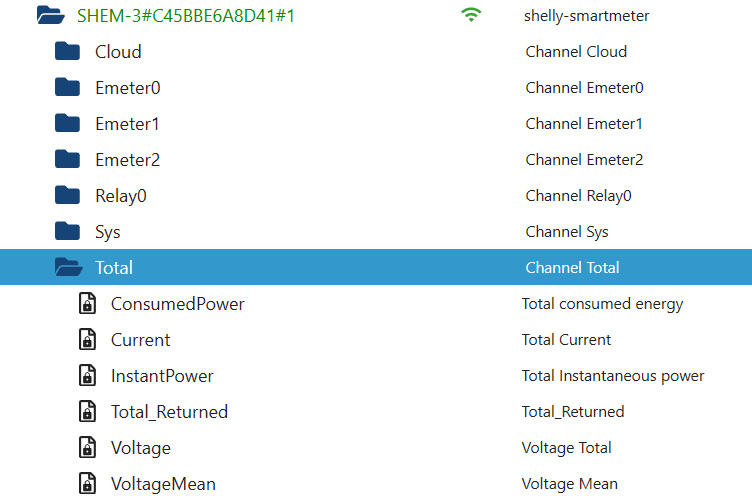Viewport: 752px width, 499px height.
Task: Click the Total consumed energy description
Action: click(602, 304)
